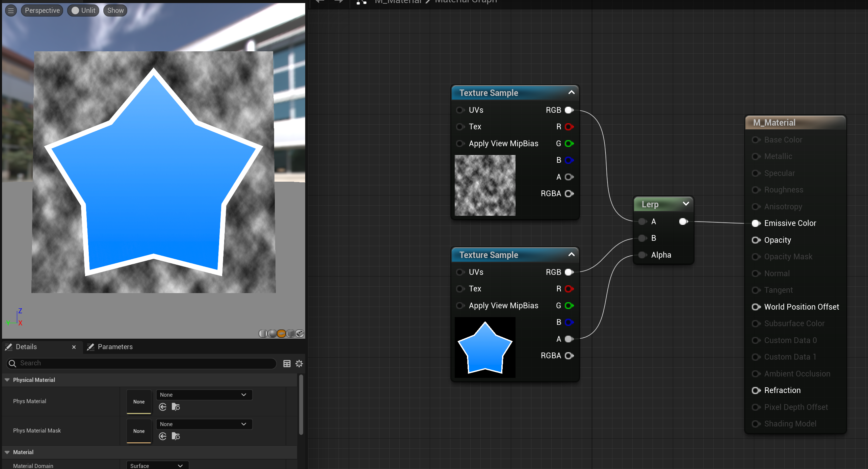Click the Opacity input pin on M_Material
The width and height of the screenshot is (868, 469).
[x=756, y=240]
